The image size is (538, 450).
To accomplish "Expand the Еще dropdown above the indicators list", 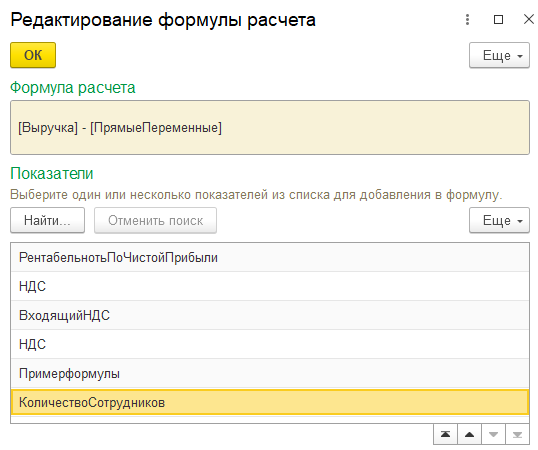I will coord(499,220).
